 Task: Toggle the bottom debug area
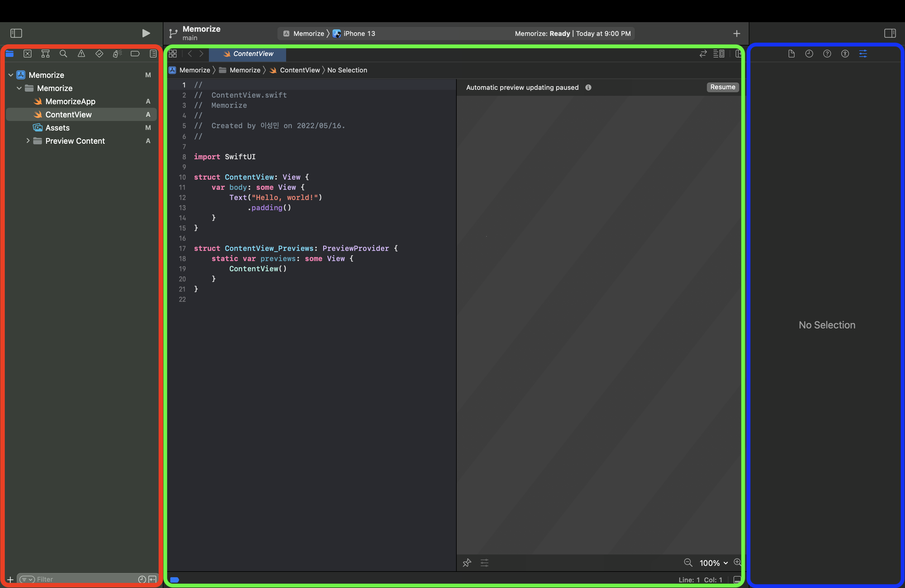point(737,580)
